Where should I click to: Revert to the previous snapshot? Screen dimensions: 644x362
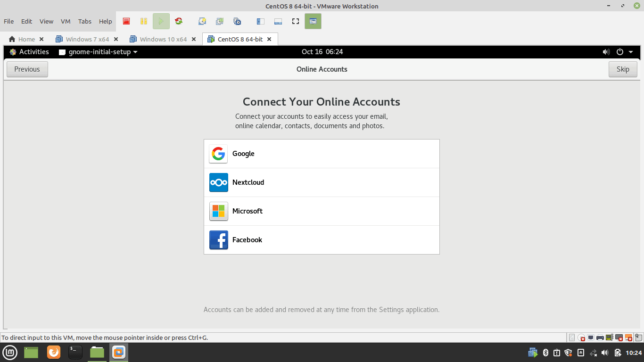click(x=220, y=21)
